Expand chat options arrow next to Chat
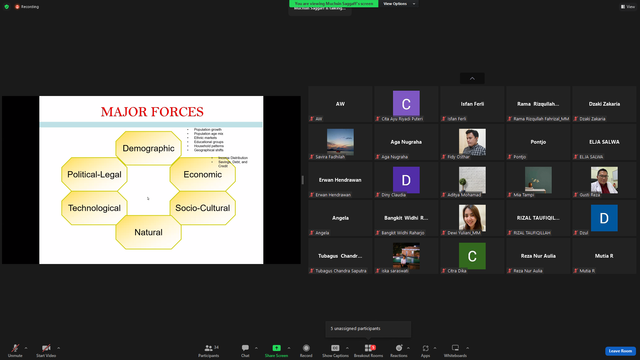This screenshot has height=360, width=640. 256,348
